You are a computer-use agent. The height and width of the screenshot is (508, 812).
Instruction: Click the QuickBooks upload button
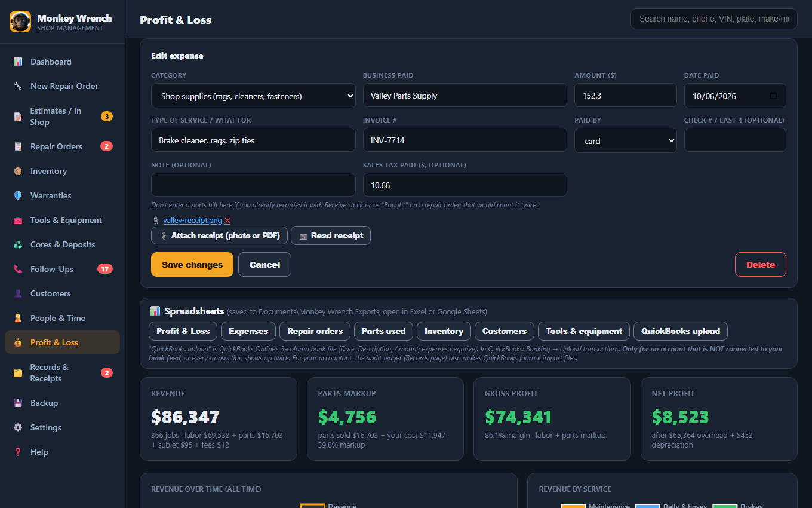point(681,331)
